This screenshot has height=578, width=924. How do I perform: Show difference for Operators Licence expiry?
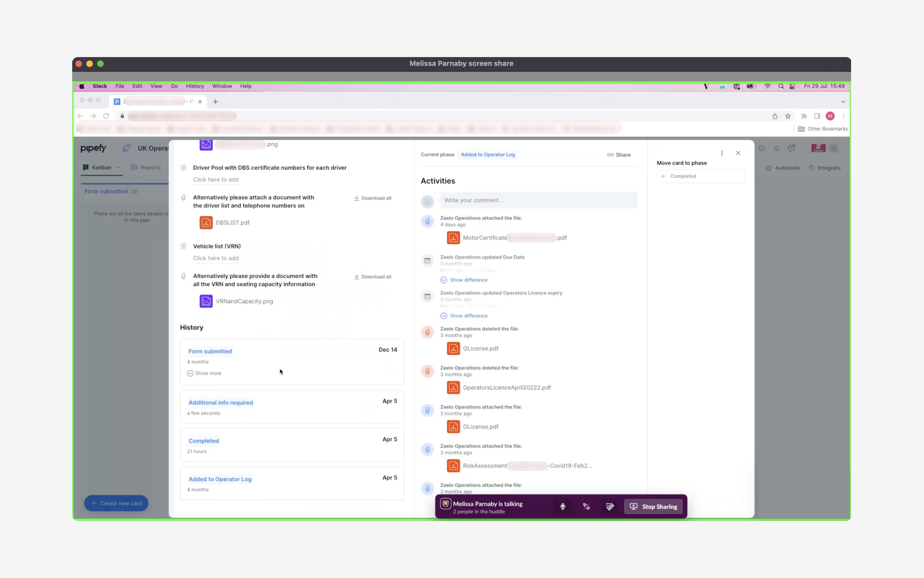464,316
